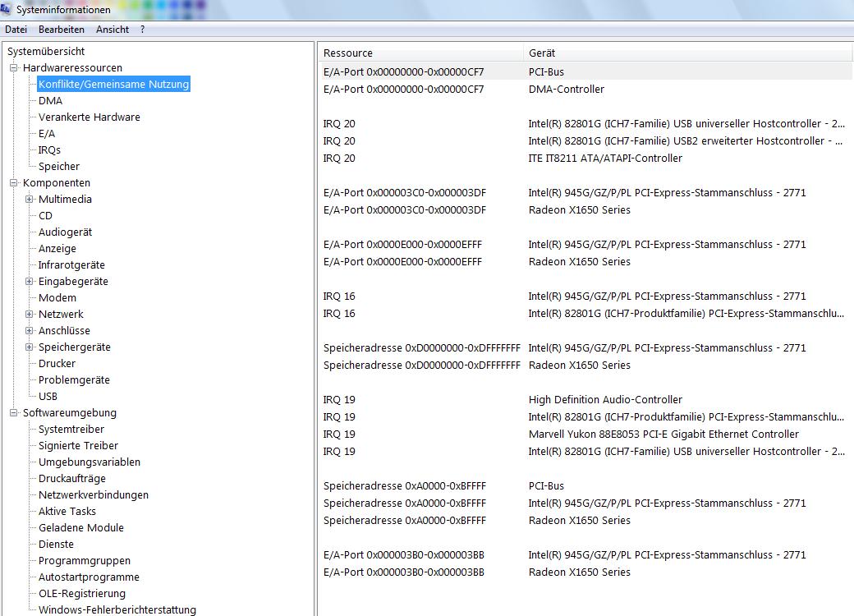Select the IRQ 19 USB universeller Hostcontroller row

point(585,451)
